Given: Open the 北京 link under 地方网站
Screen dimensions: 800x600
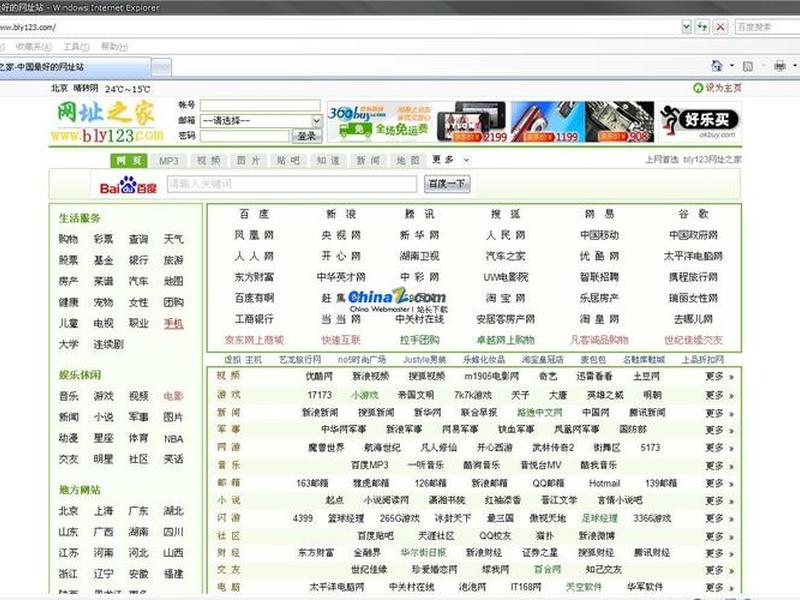Looking at the screenshot, I should pos(68,511).
